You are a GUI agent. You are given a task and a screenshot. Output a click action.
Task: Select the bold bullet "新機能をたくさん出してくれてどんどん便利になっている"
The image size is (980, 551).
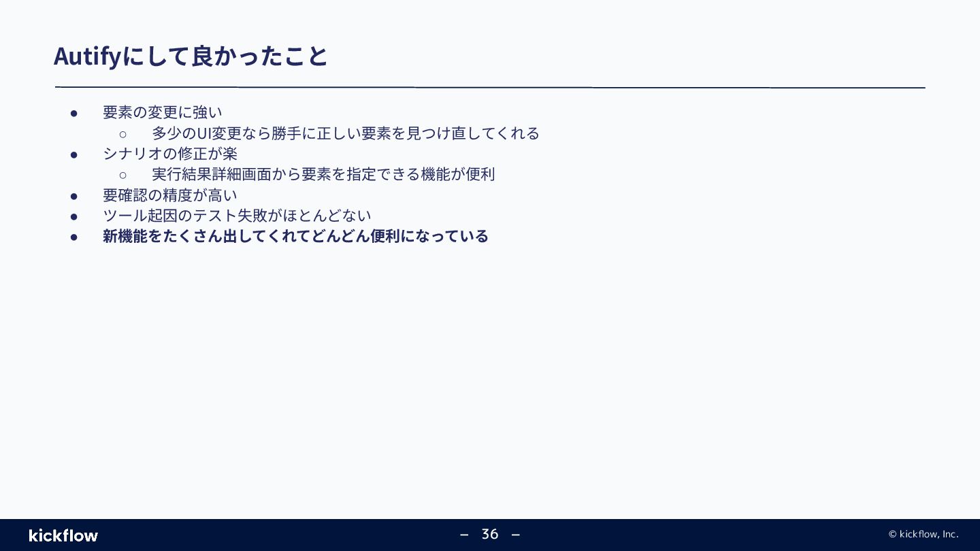pyautogui.click(x=295, y=236)
